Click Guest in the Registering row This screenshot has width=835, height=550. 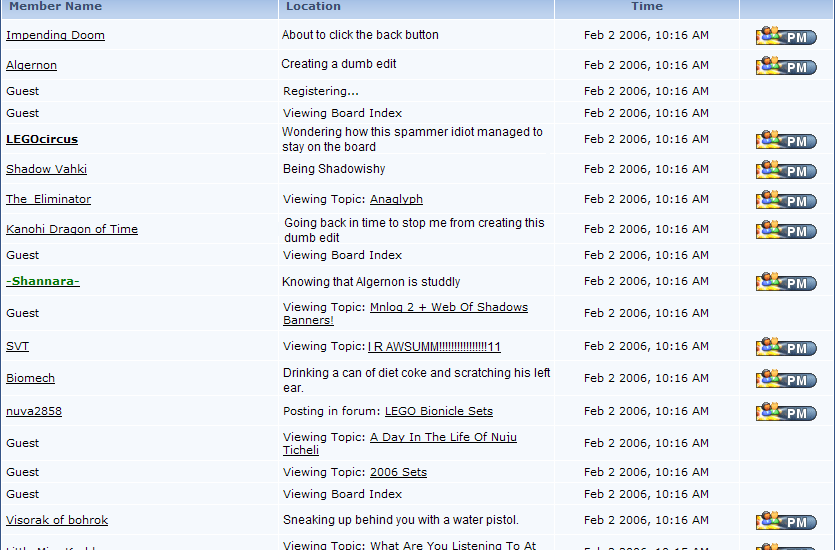pos(22,91)
